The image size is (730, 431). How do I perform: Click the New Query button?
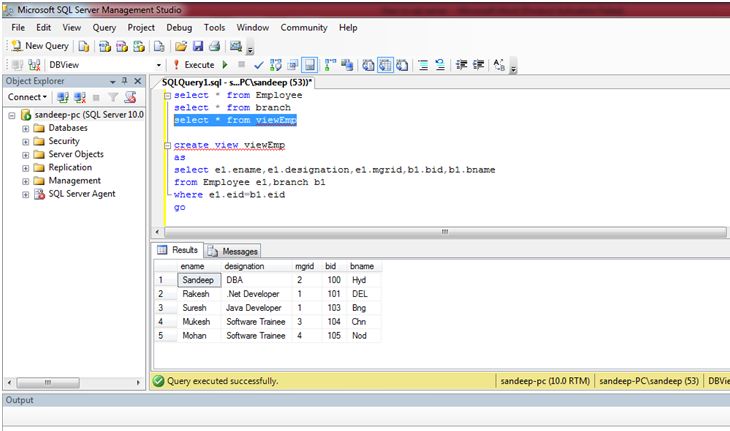point(40,46)
